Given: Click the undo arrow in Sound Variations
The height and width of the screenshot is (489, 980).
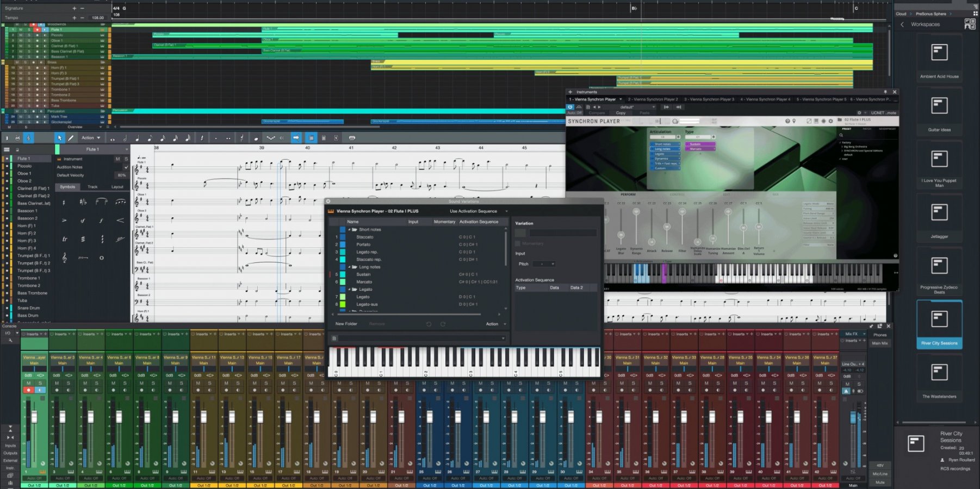Looking at the screenshot, I should (x=429, y=324).
